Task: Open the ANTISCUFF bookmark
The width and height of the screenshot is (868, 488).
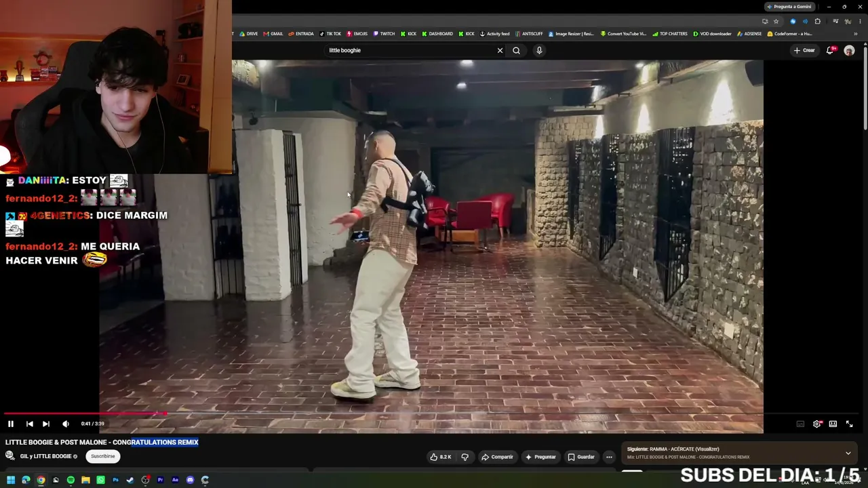Action: pyautogui.click(x=529, y=34)
